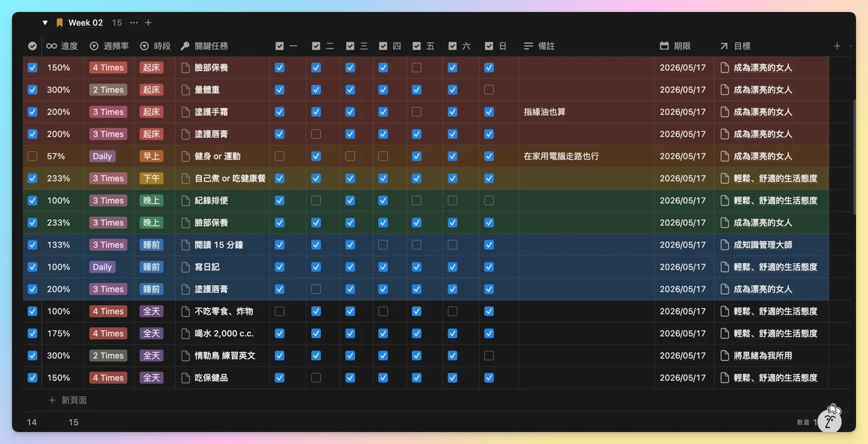Add a page to Week 02 group via plus
This screenshot has height=444, width=868.
tap(148, 23)
